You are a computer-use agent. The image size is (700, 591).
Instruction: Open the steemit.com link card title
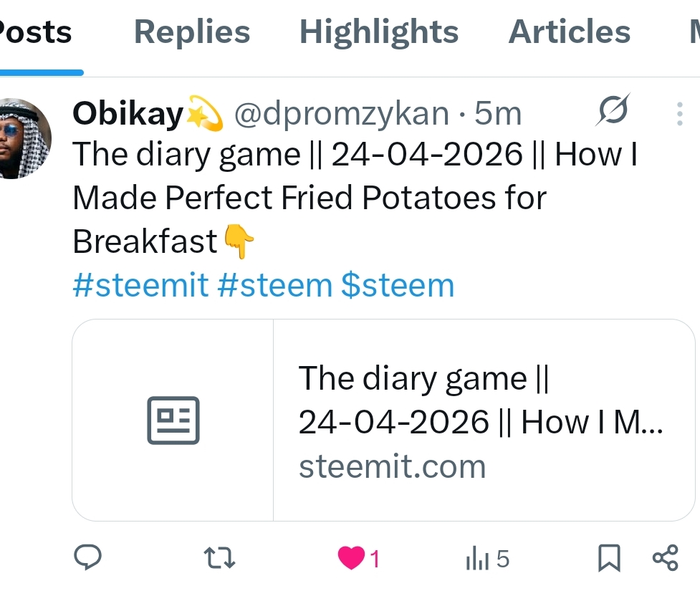(x=480, y=400)
